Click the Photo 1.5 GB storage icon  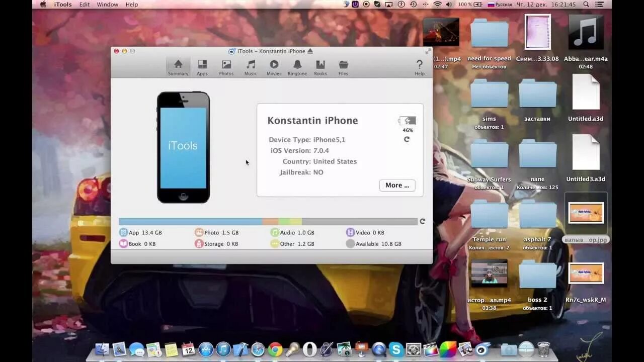199,232
